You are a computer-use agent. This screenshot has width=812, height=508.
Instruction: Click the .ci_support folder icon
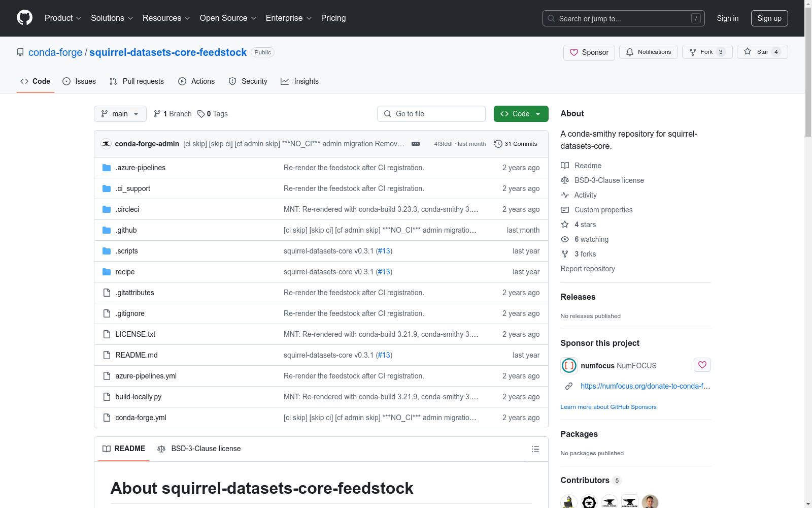pos(107,188)
